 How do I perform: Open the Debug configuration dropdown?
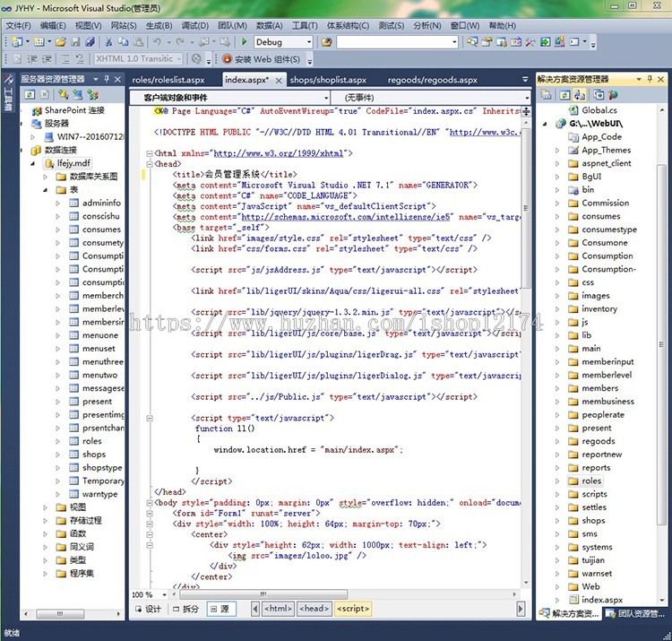point(309,42)
